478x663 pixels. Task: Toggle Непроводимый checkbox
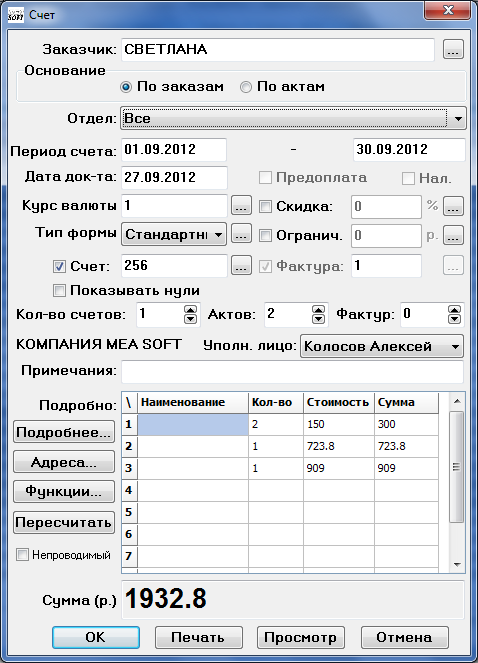[x=22, y=554]
